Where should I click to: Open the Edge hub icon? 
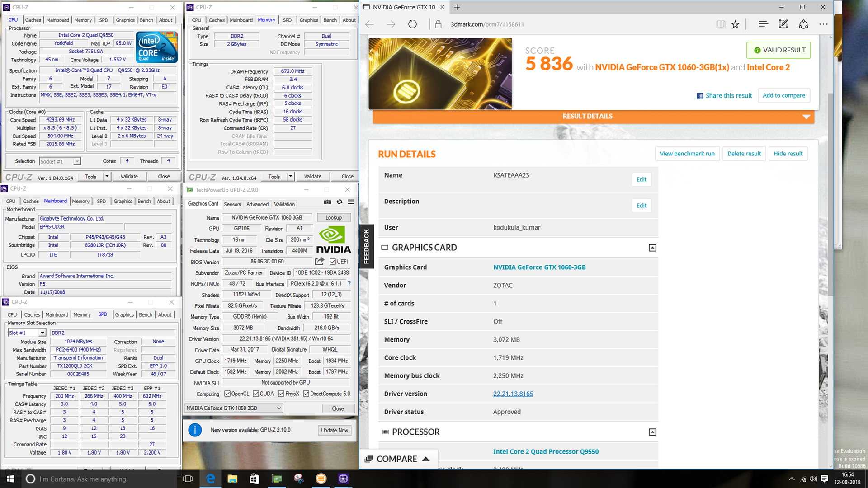pyautogui.click(x=764, y=24)
